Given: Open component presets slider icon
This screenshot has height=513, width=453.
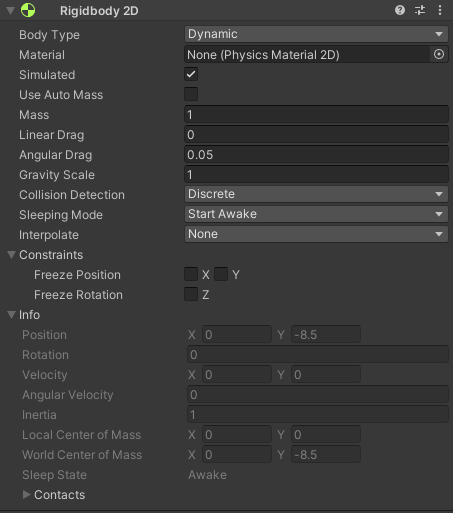Looking at the screenshot, I should (420, 10).
